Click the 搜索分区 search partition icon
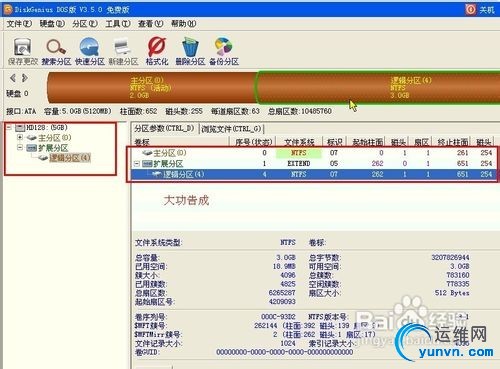This screenshot has height=369, width=500. click(56, 47)
